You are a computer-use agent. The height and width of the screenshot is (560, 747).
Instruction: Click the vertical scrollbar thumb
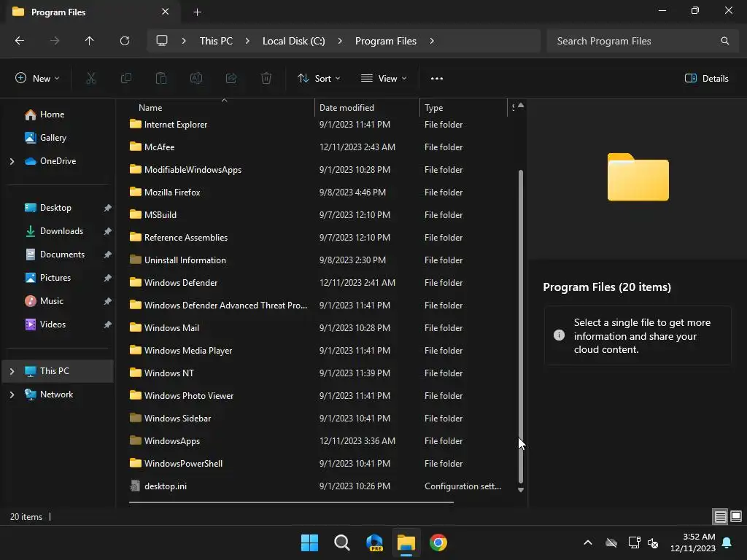click(521, 326)
